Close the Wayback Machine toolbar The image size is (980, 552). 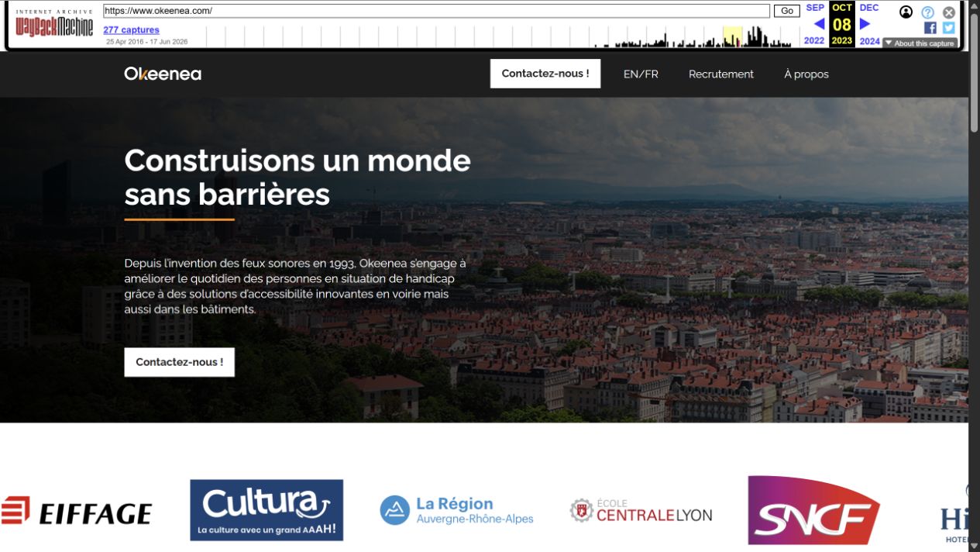[949, 12]
